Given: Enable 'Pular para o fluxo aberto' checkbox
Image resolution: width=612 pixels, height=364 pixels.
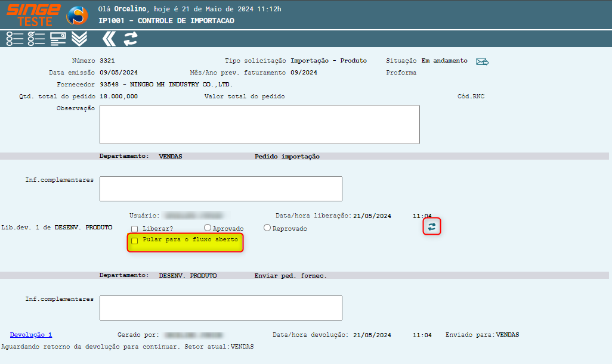Looking at the screenshot, I should (x=135, y=241).
